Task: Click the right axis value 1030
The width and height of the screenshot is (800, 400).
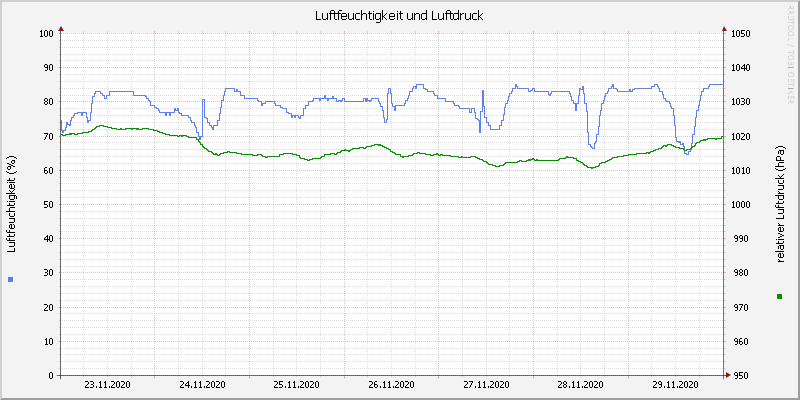Action: point(741,102)
